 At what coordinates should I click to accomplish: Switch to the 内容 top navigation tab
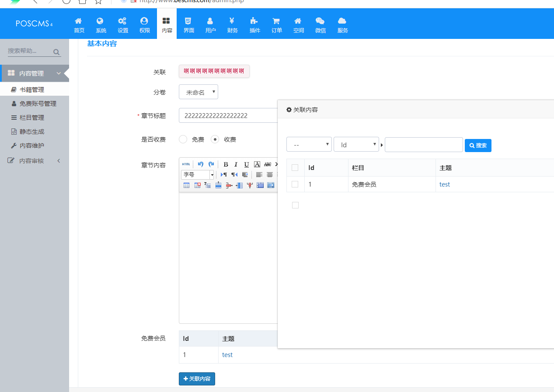tap(167, 24)
